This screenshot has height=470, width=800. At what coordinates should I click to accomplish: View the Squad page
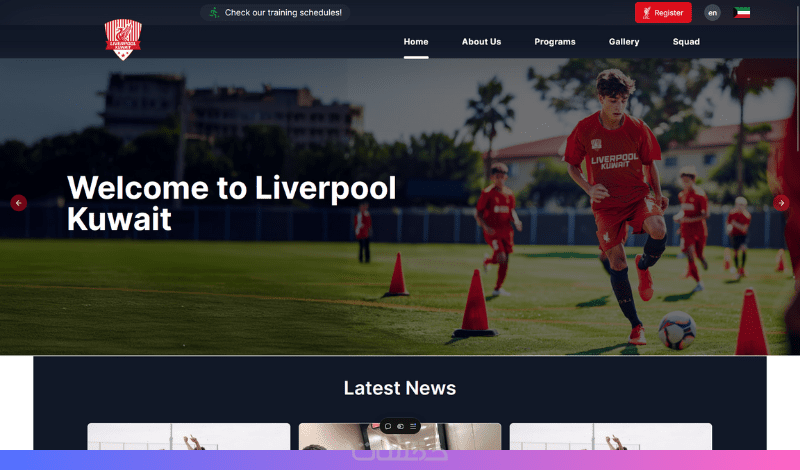[686, 42]
